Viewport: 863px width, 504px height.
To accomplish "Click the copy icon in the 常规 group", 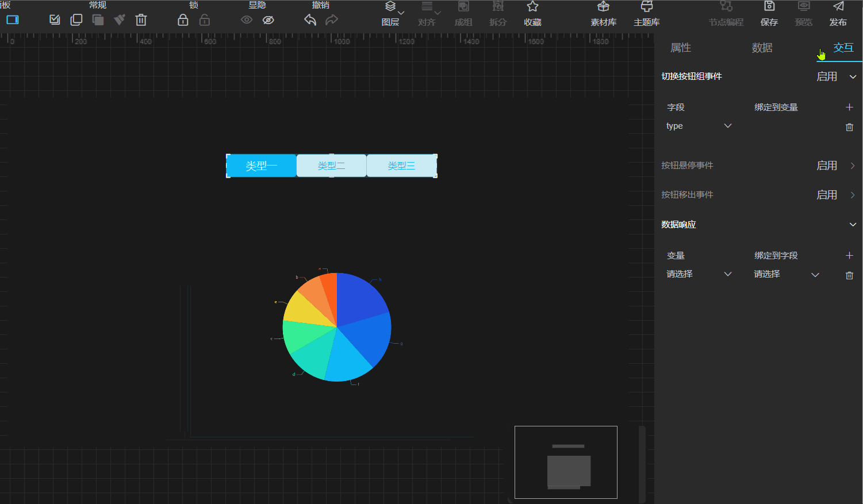I will coord(76,20).
